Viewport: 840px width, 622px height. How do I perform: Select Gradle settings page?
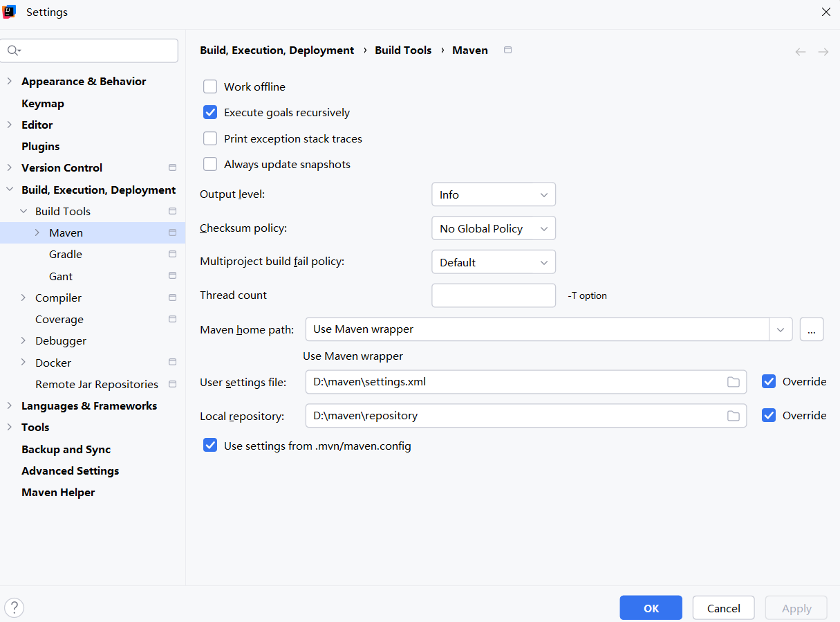[66, 254]
